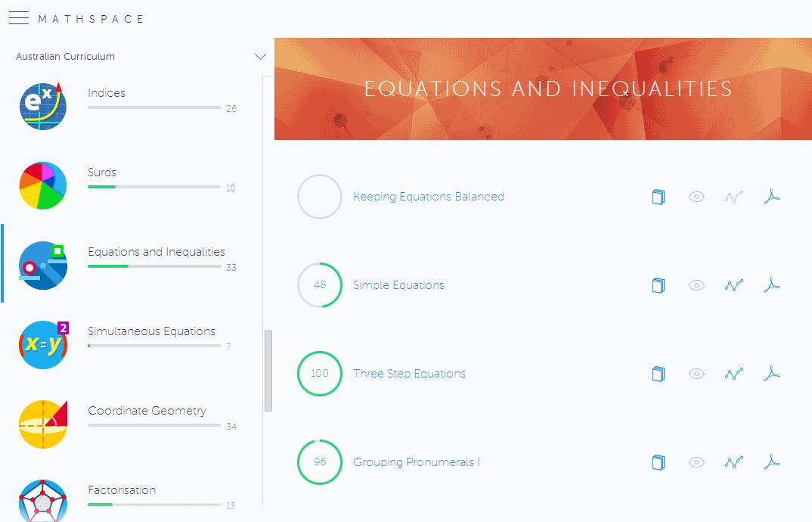Click the chevron arrow beside Australian Curriculum
Image resolution: width=812 pixels, height=522 pixels.
[261, 57]
